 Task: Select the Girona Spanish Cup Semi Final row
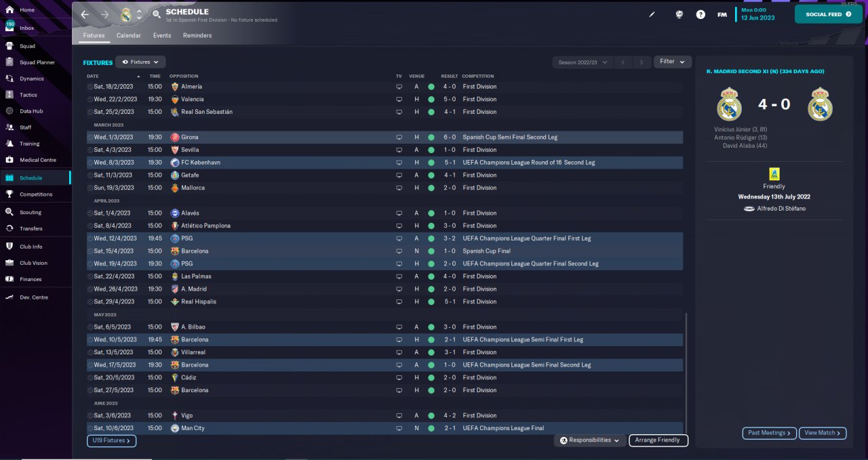tap(384, 137)
